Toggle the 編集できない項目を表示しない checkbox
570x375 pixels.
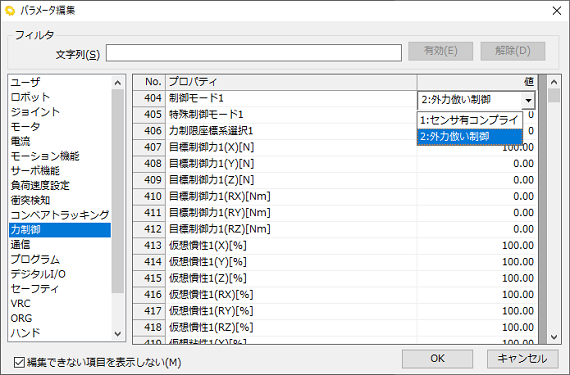pos(19,362)
